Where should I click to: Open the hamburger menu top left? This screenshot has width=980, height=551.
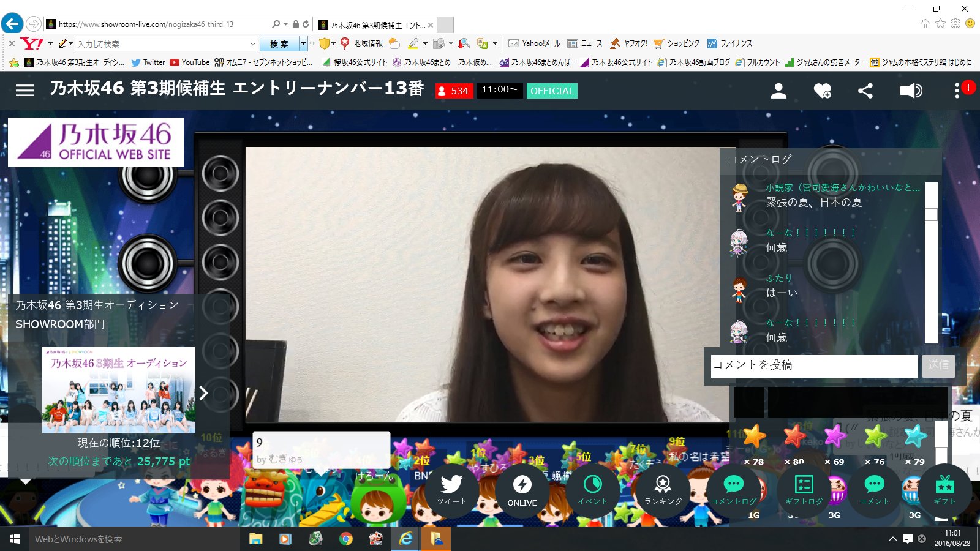[24, 90]
